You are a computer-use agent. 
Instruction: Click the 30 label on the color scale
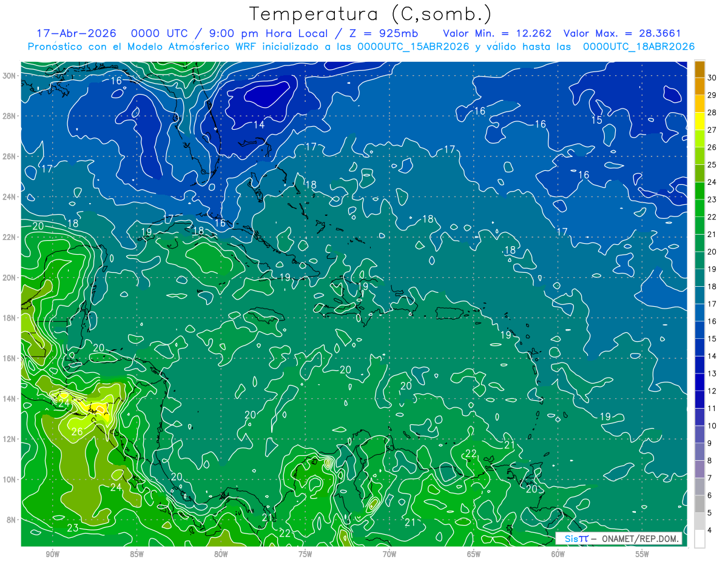(713, 77)
